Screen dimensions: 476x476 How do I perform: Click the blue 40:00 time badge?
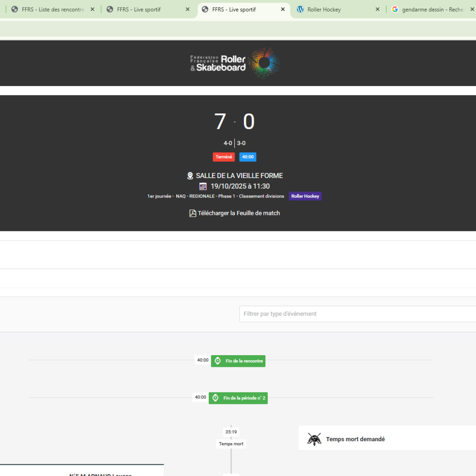click(x=248, y=157)
